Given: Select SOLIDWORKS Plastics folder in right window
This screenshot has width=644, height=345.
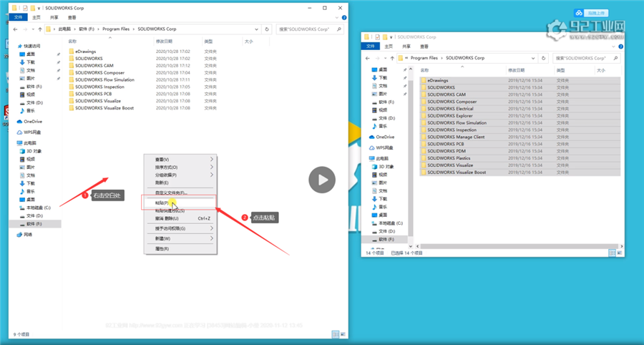Looking at the screenshot, I should [x=520, y=158].
